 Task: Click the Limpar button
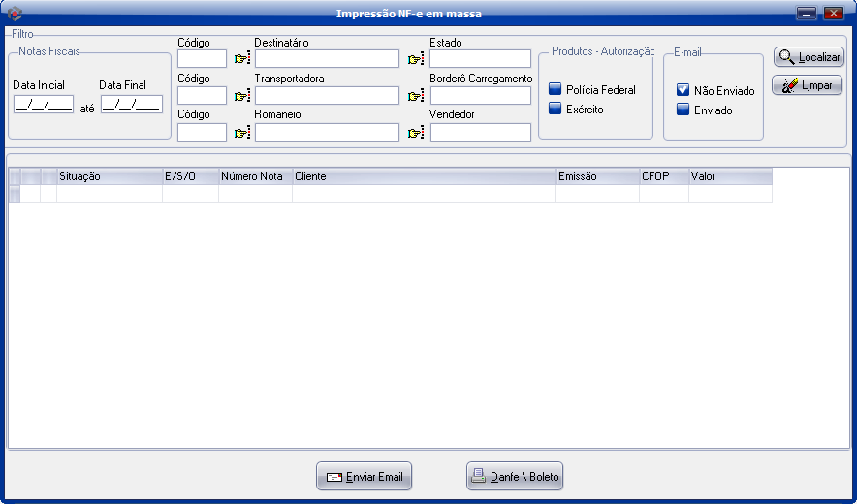pyautogui.click(x=808, y=85)
